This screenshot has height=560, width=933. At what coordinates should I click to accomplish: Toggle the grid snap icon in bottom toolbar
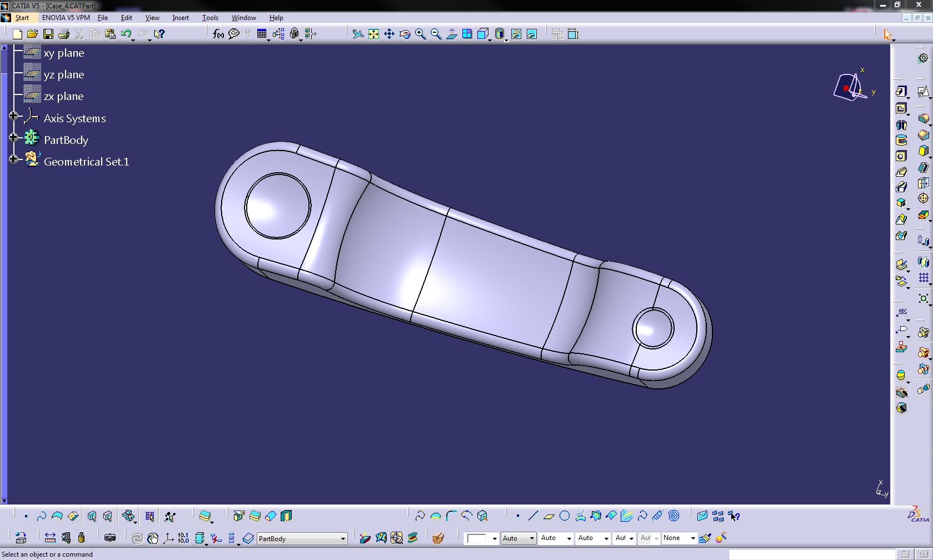(x=149, y=516)
